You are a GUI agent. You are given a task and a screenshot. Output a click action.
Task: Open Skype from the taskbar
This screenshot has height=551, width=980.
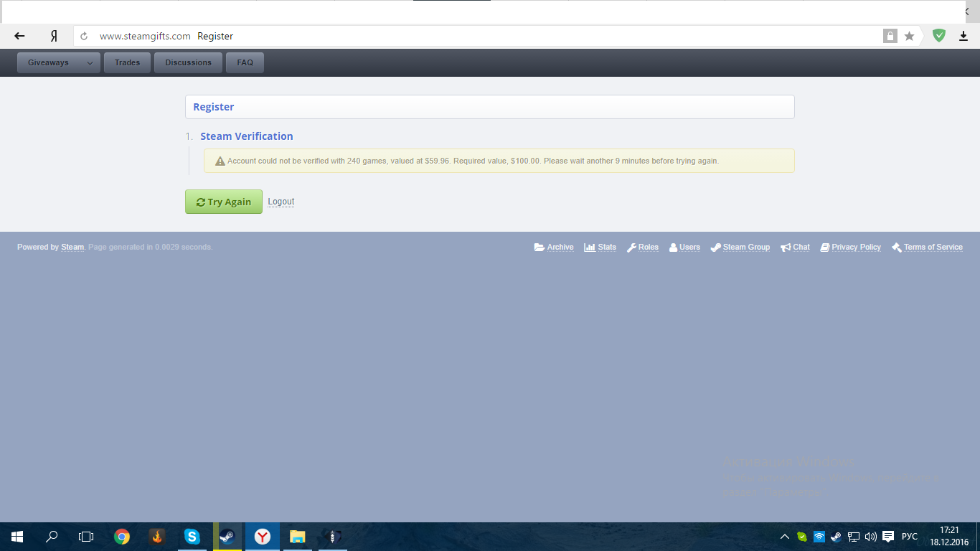[192, 537]
